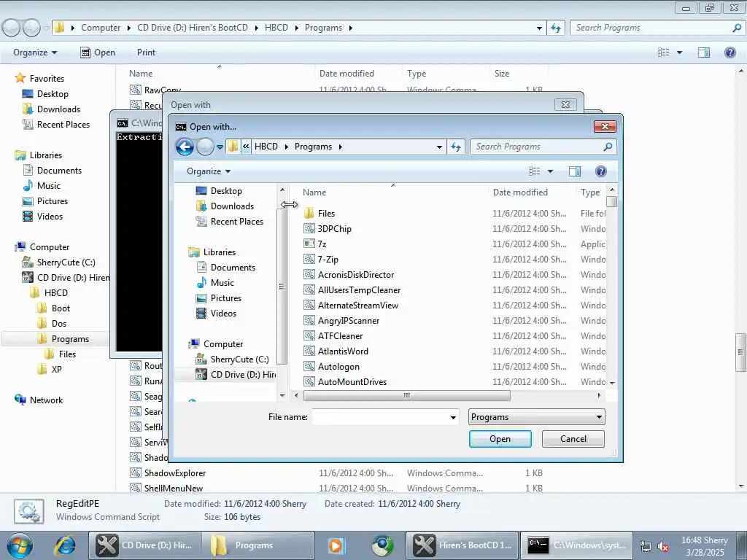Change view icon in Open with dialog
Screen dimensions: 747x560
coord(535,171)
